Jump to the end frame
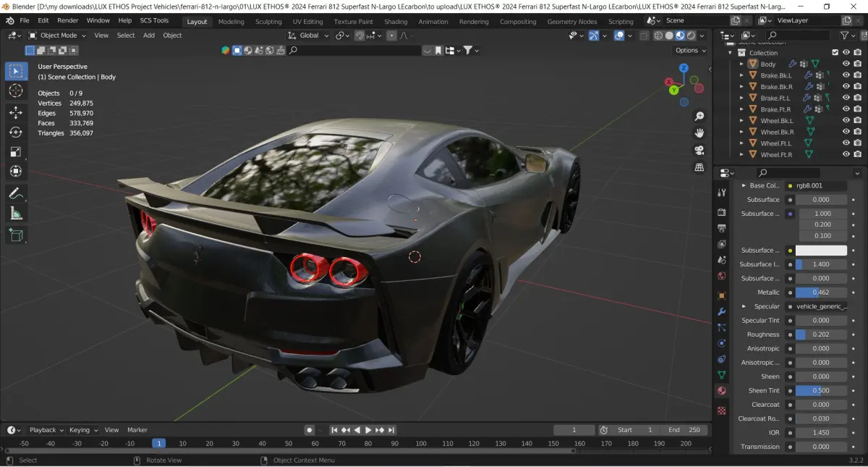The width and height of the screenshot is (868, 467). click(391, 430)
